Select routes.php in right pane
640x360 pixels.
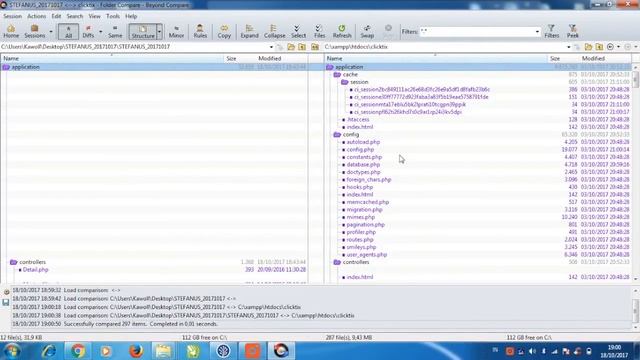(360, 240)
